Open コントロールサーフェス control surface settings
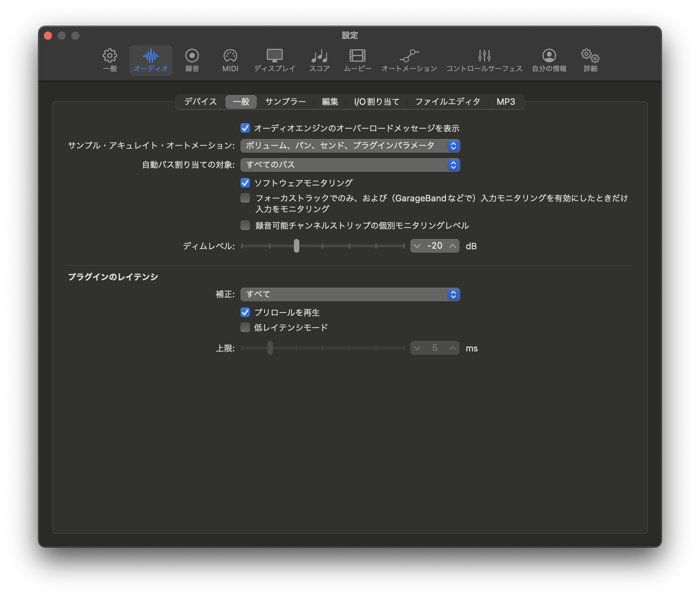 click(484, 60)
